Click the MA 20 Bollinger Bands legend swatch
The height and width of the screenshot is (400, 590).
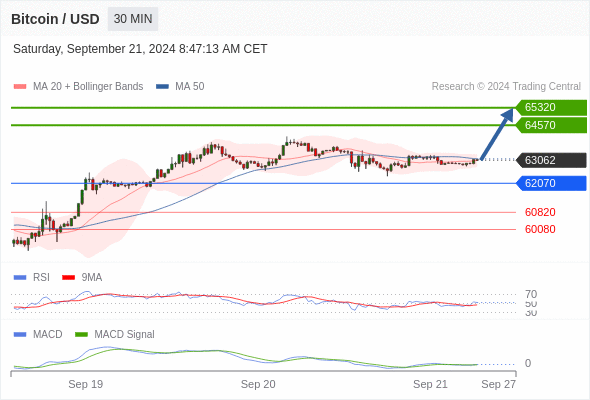tap(20, 87)
